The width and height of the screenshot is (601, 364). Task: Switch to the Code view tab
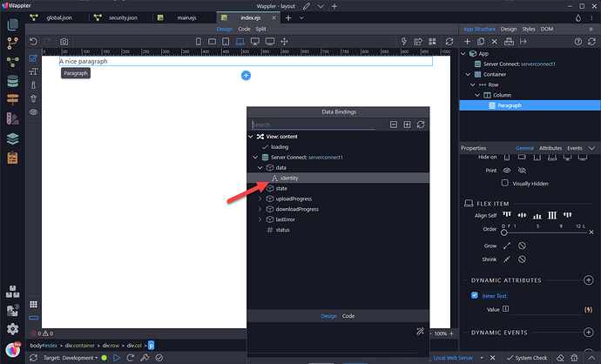coord(244,29)
